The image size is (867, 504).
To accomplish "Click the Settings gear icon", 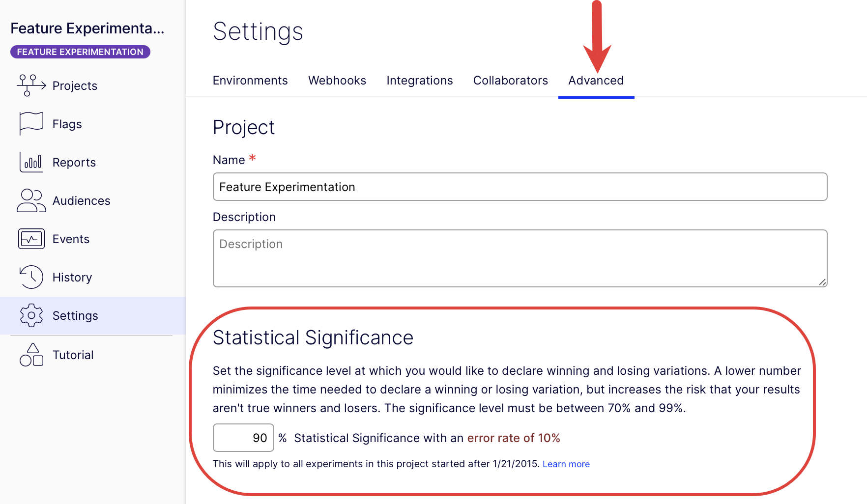I will [31, 315].
